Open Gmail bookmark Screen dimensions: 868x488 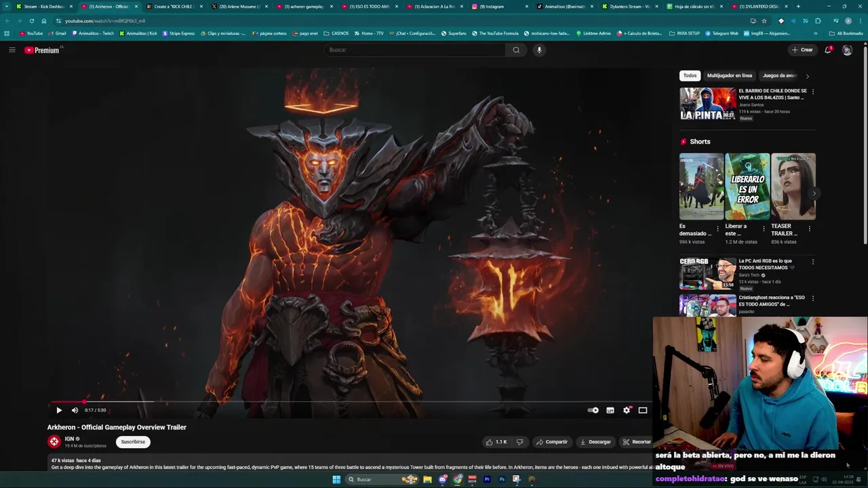tap(57, 33)
